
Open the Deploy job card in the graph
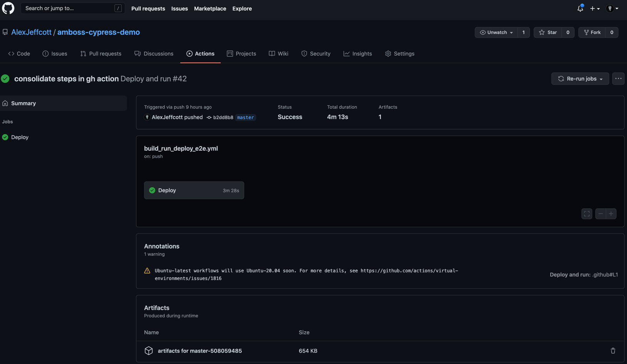pyautogui.click(x=194, y=190)
